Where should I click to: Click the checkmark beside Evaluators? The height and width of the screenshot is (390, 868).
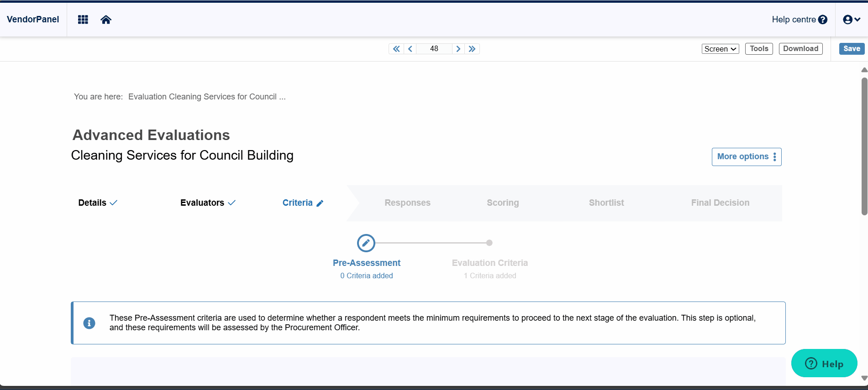pos(232,203)
